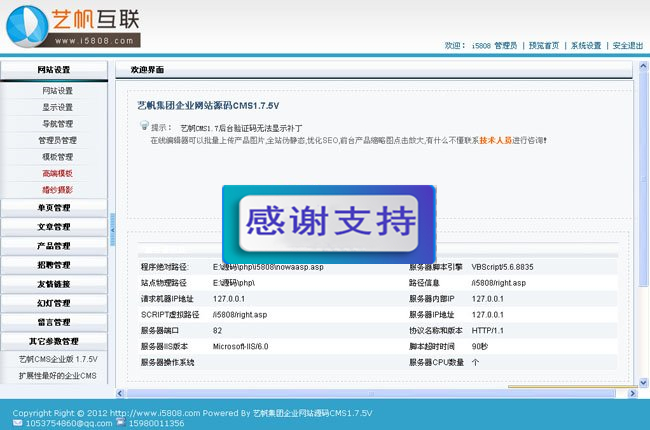Click horizontal scrollbar left arrow
Image resolution: width=650 pixels, height=430 pixels.
[x=120, y=393]
